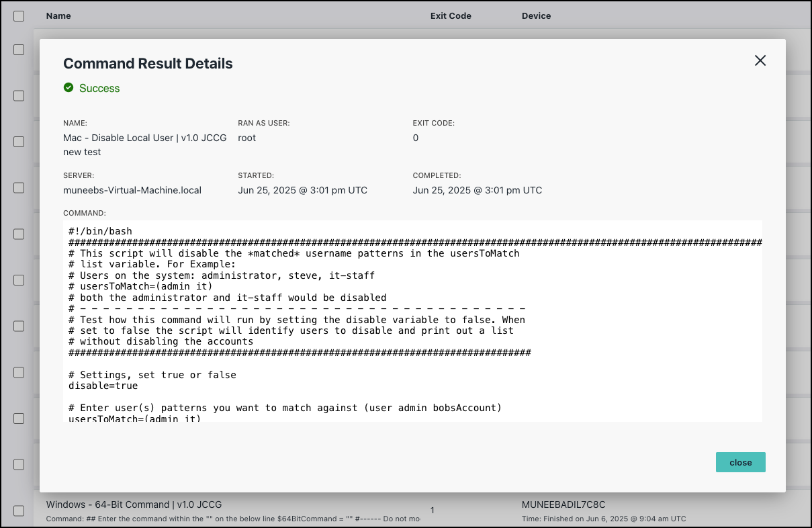Click the teal close button
The height and width of the screenshot is (528, 812).
740,462
